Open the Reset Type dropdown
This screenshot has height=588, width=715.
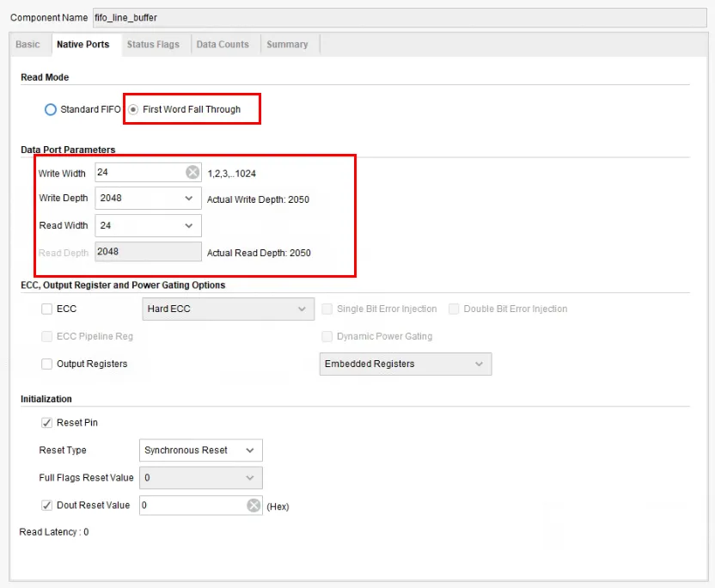[200, 450]
